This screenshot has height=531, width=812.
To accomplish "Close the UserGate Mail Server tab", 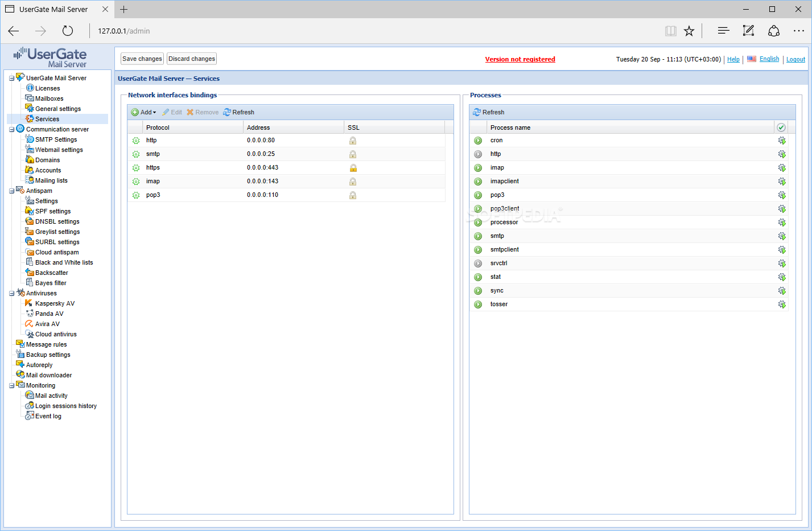I will pyautogui.click(x=105, y=9).
